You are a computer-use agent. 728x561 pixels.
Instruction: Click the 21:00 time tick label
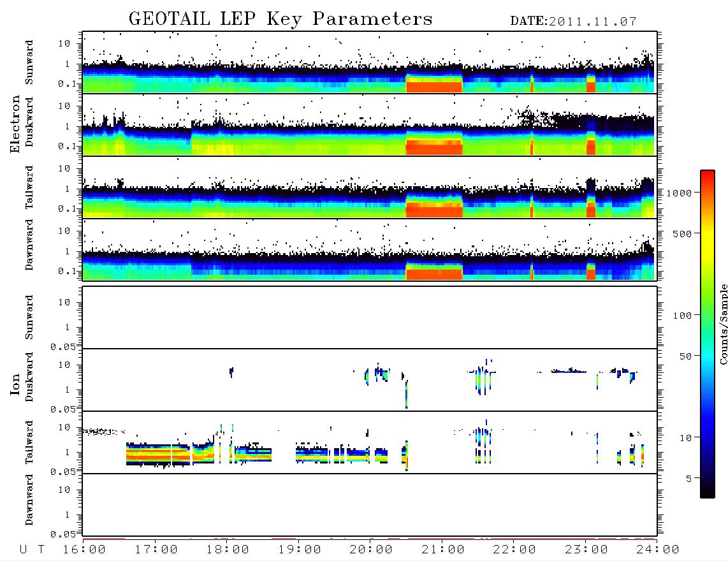pos(444,550)
